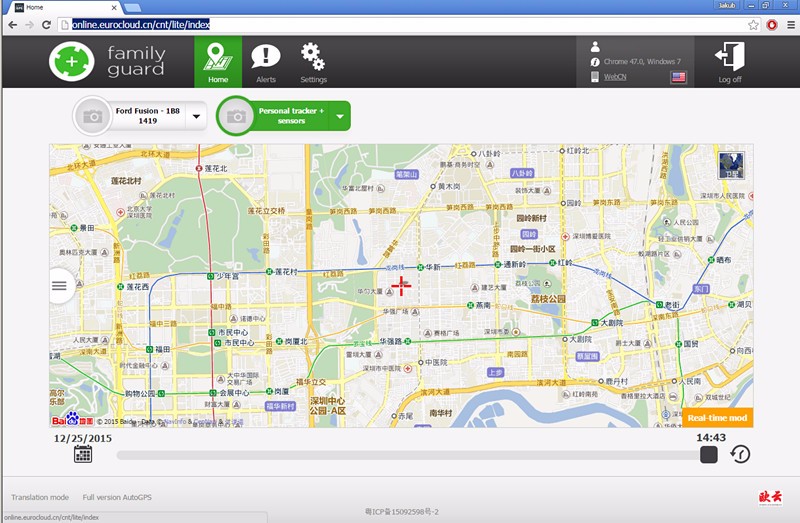Image resolution: width=800 pixels, height=523 pixels.
Task: Click the red cross tracker marker
Action: [x=401, y=286]
